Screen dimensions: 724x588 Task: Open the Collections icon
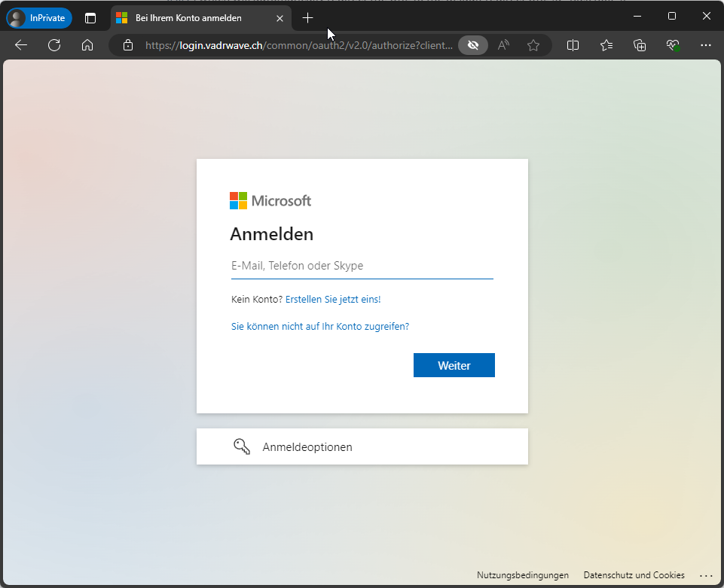click(x=640, y=45)
